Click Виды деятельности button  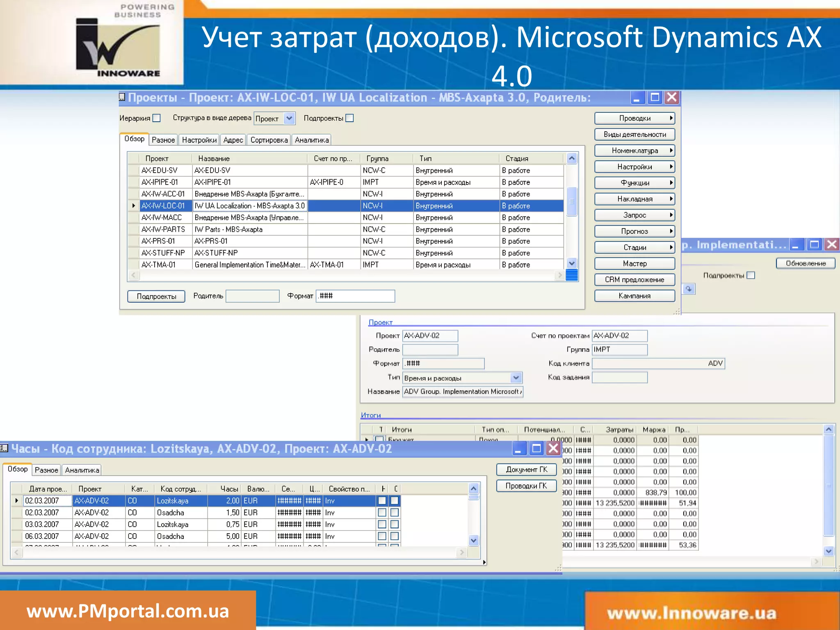[635, 134]
